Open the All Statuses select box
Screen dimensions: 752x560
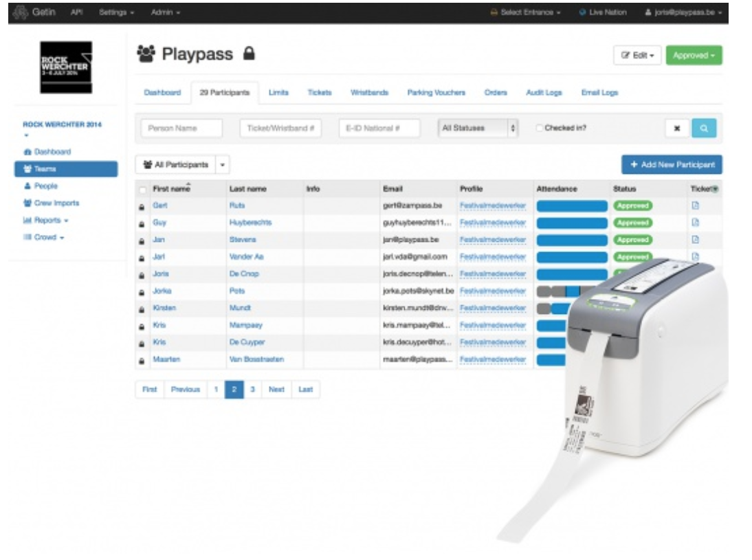coord(478,128)
